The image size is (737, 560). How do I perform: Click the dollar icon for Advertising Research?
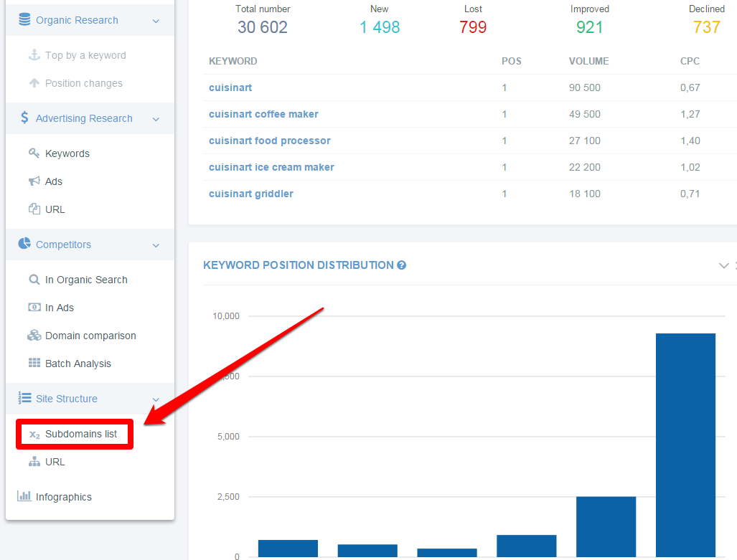(x=24, y=118)
